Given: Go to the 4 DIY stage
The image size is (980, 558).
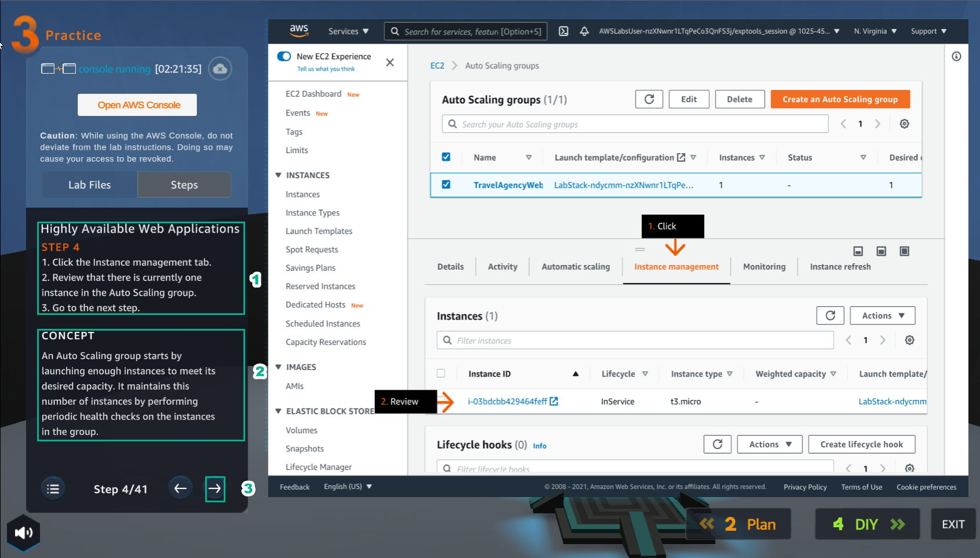Looking at the screenshot, I should (x=868, y=524).
